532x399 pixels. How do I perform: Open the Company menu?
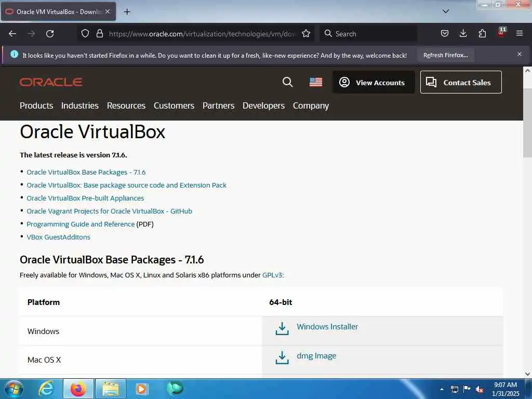coord(311,106)
